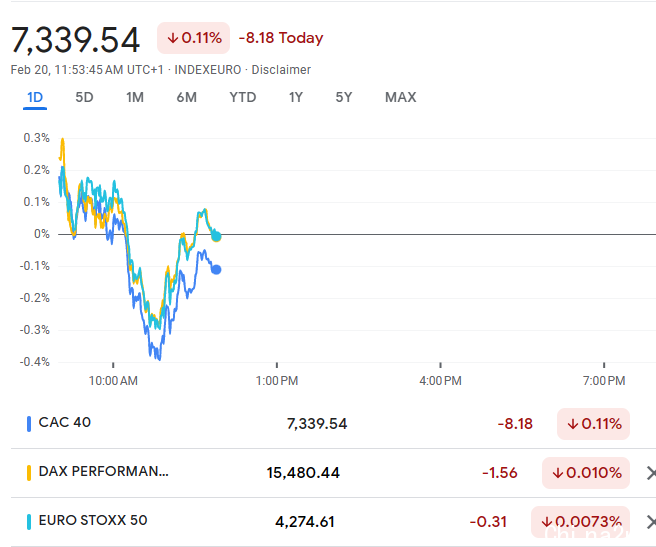Click the INDEXEURO exchange label
Viewport: 656px width, 547px height.
pos(208,70)
